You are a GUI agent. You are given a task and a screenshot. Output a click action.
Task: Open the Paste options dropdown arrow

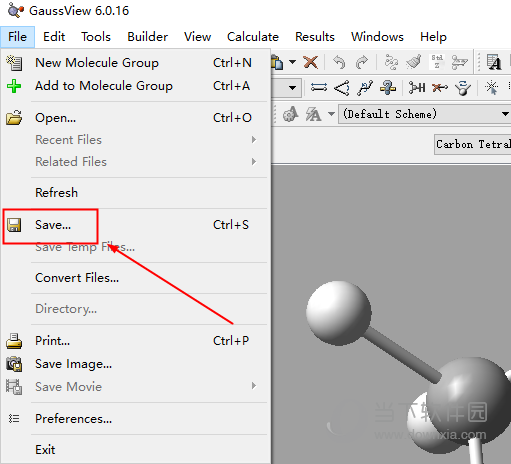[292, 62]
